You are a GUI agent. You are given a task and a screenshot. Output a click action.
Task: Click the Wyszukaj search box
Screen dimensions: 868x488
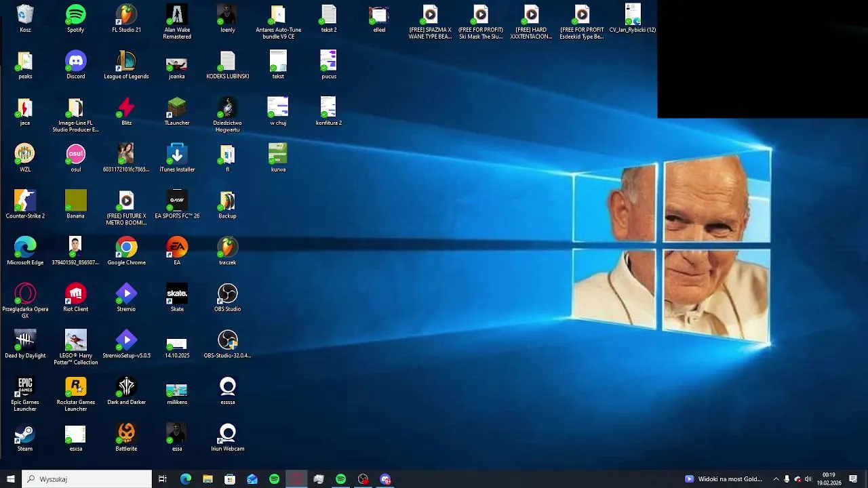[x=87, y=479]
